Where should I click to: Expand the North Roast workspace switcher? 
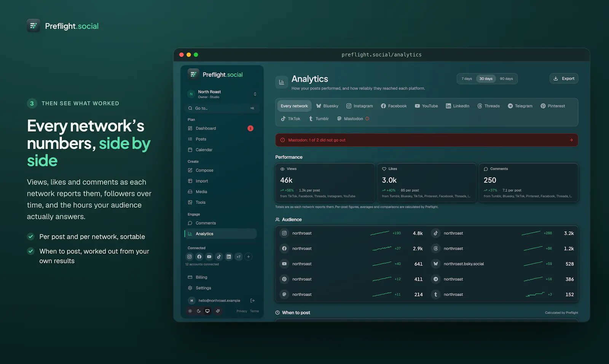pyautogui.click(x=222, y=94)
